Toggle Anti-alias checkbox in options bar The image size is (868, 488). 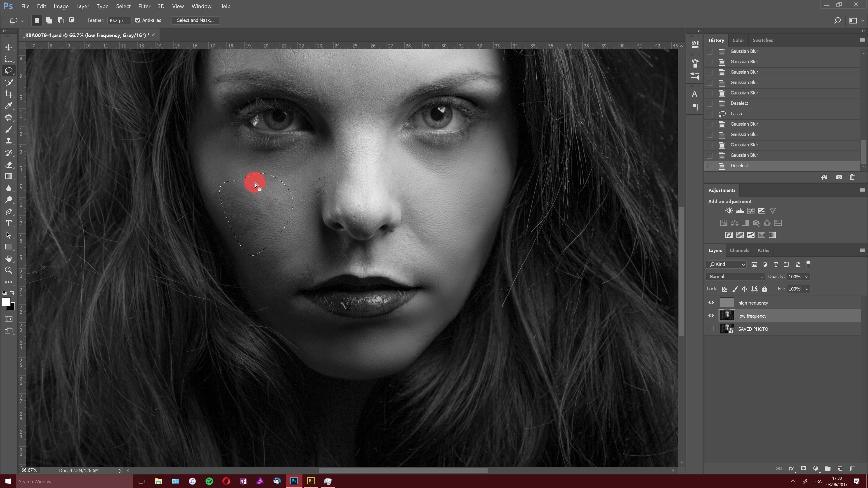tap(138, 20)
